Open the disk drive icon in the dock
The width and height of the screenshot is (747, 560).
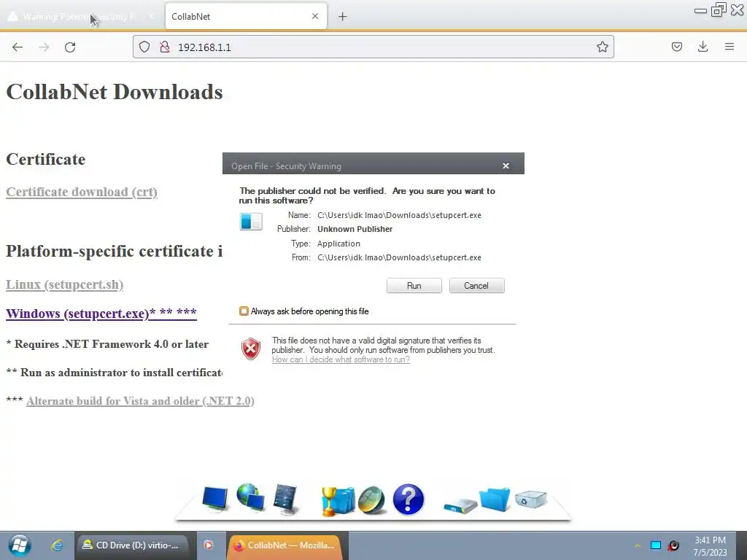tap(460, 505)
